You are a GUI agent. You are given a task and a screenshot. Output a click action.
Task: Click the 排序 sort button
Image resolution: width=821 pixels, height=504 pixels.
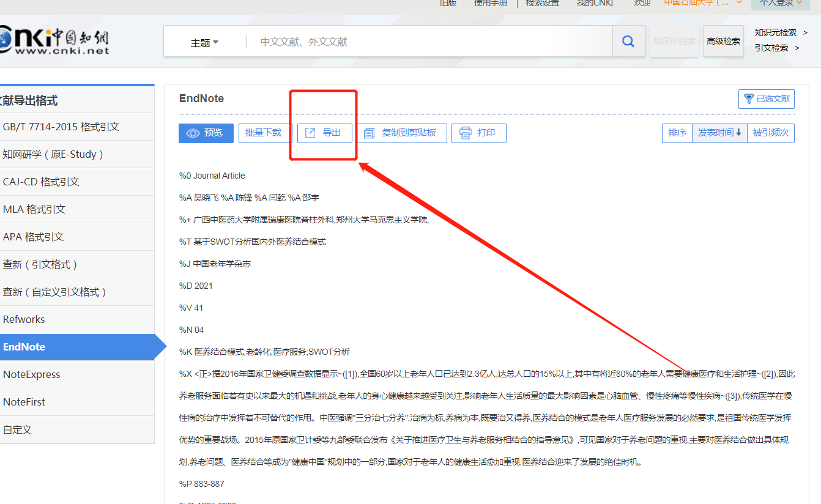click(x=677, y=133)
